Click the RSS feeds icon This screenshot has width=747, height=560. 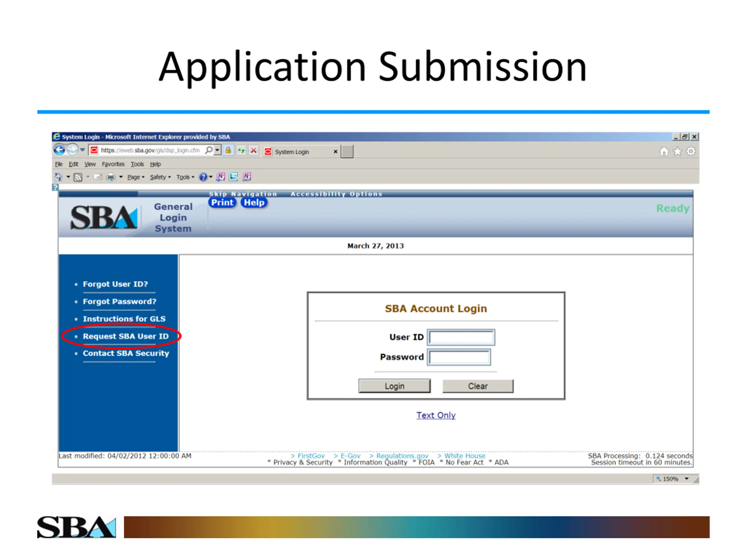click(x=78, y=177)
